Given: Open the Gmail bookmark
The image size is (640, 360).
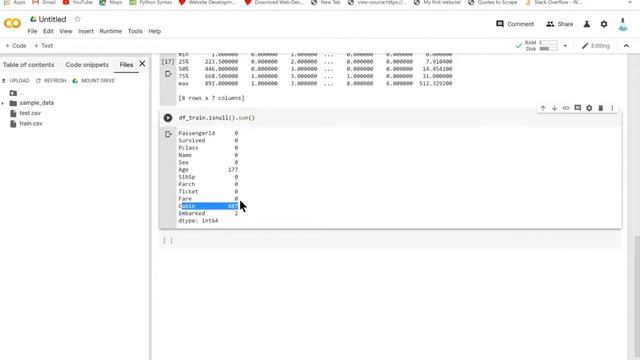Looking at the screenshot, I should pos(44,2).
